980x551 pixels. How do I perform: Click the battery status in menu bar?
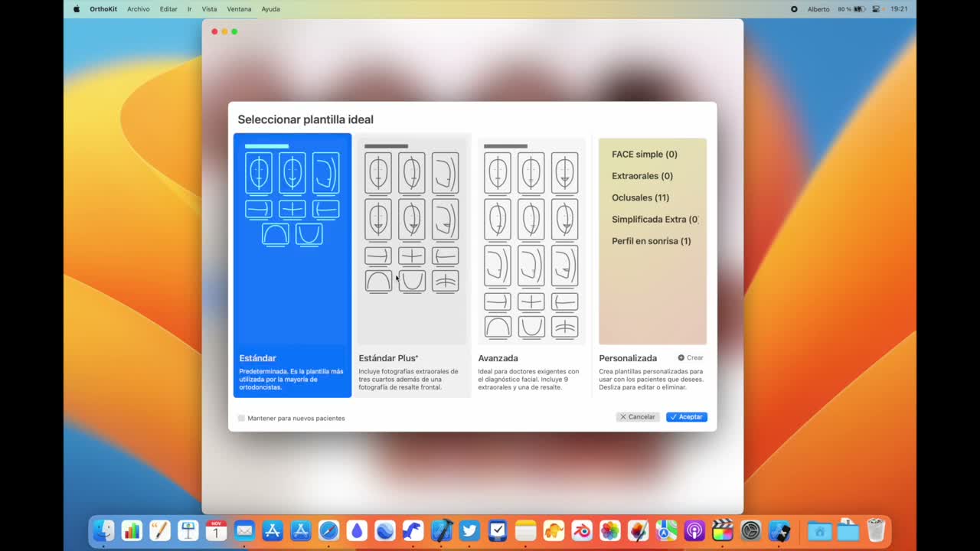tap(851, 9)
